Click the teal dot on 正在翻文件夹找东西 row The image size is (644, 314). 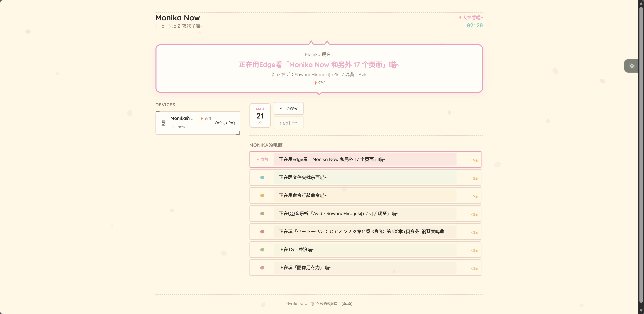[262, 177]
